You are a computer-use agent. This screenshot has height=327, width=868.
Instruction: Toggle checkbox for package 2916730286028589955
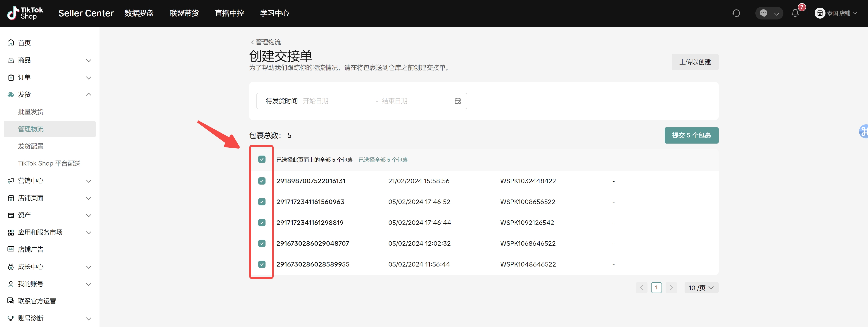pyautogui.click(x=262, y=264)
